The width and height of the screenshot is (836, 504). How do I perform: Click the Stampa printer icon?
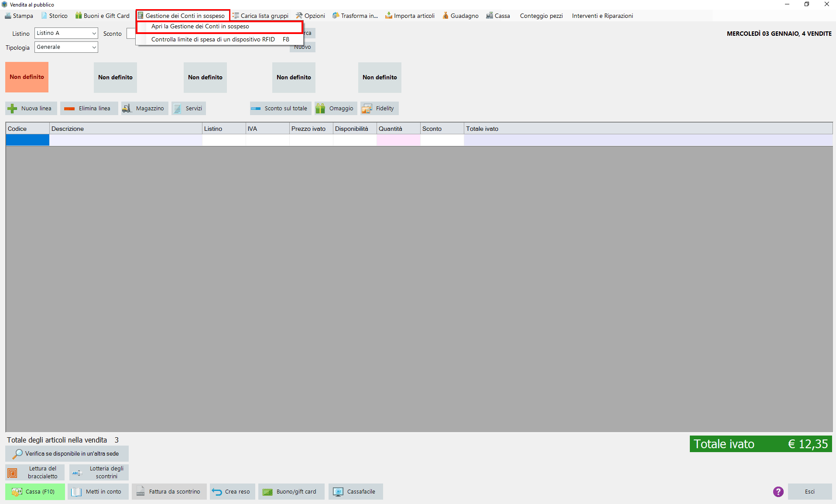[x=8, y=16]
